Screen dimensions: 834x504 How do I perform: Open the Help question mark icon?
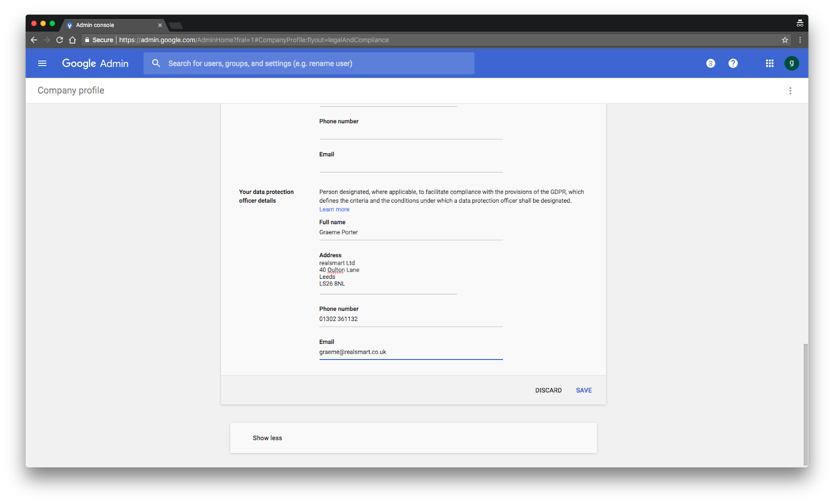point(733,63)
